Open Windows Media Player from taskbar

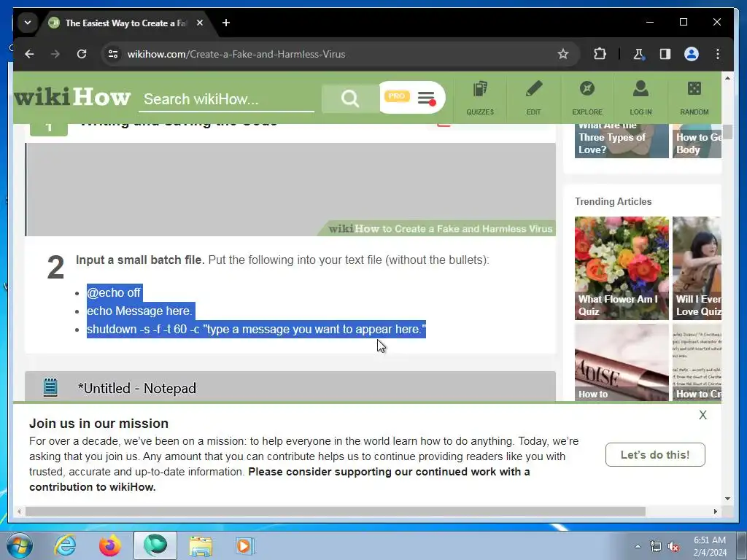pos(245,545)
